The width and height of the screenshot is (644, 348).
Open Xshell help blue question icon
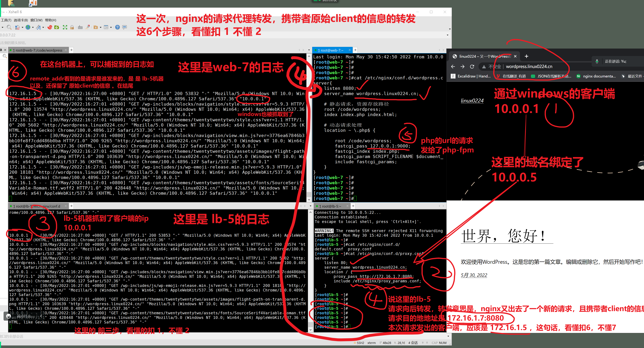tap(118, 27)
